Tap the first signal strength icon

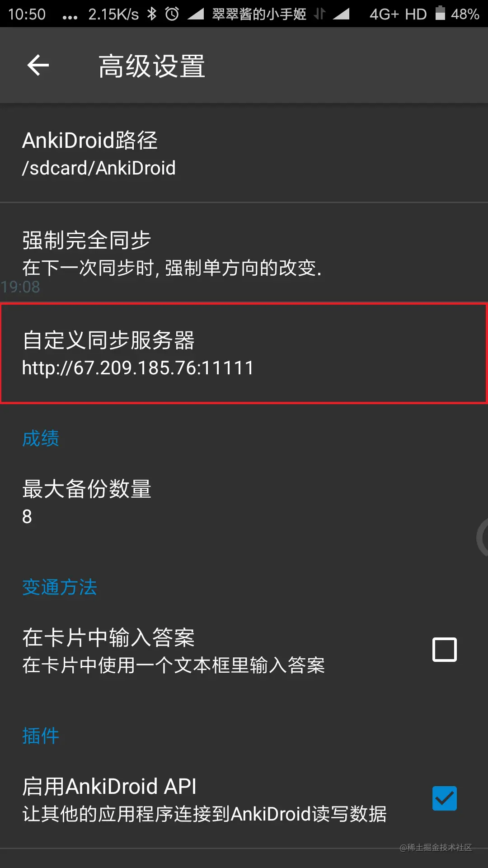click(196, 14)
